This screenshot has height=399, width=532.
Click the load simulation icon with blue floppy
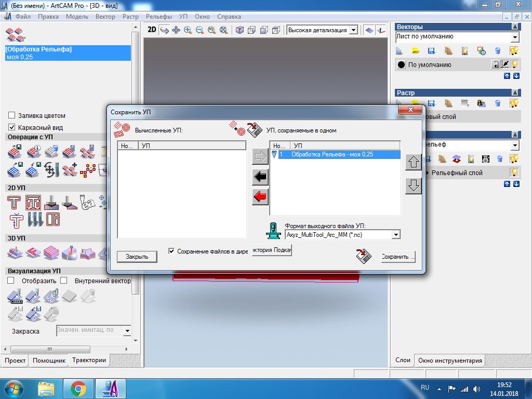point(33,314)
